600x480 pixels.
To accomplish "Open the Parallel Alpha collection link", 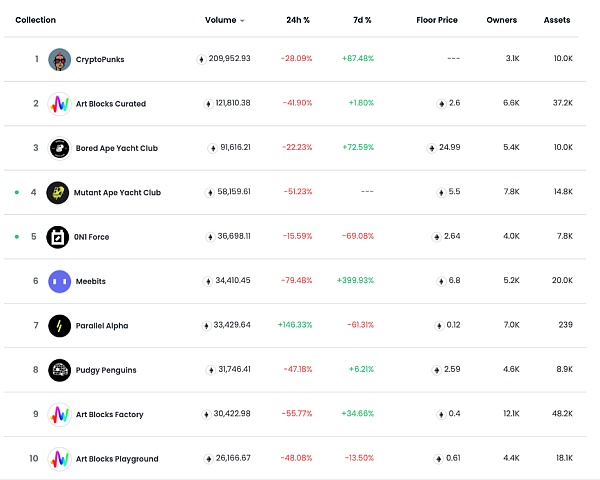I will pos(102,326).
